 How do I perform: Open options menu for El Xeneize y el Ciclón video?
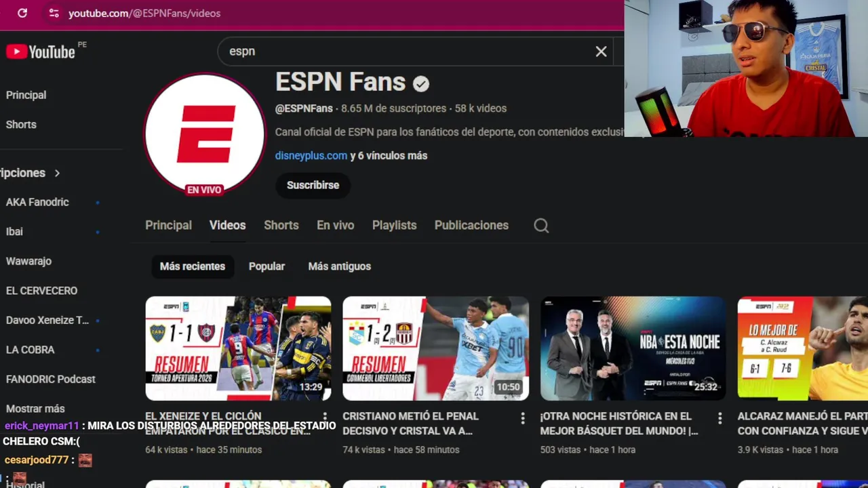(325, 418)
